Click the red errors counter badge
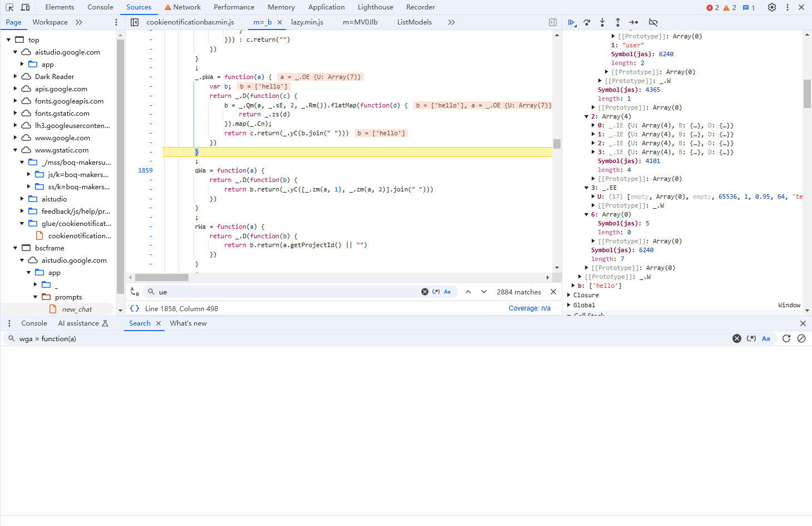 pyautogui.click(x=712, y=8)
